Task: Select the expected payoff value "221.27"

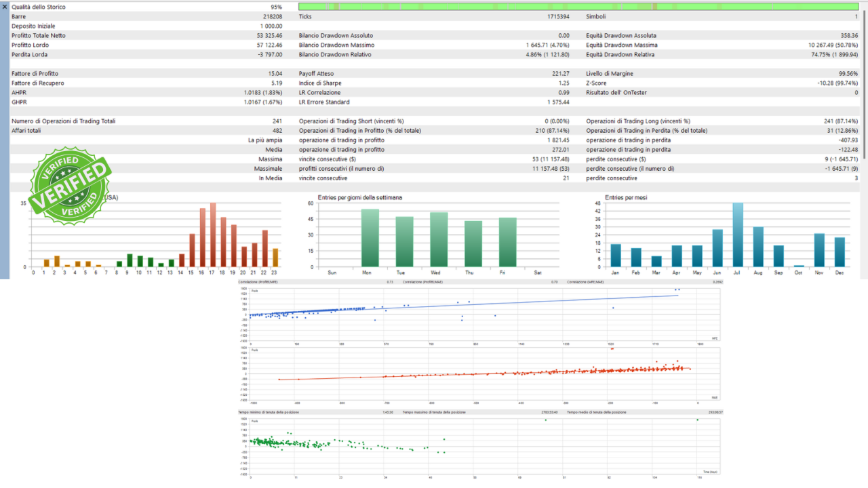Action: point(561,73)
